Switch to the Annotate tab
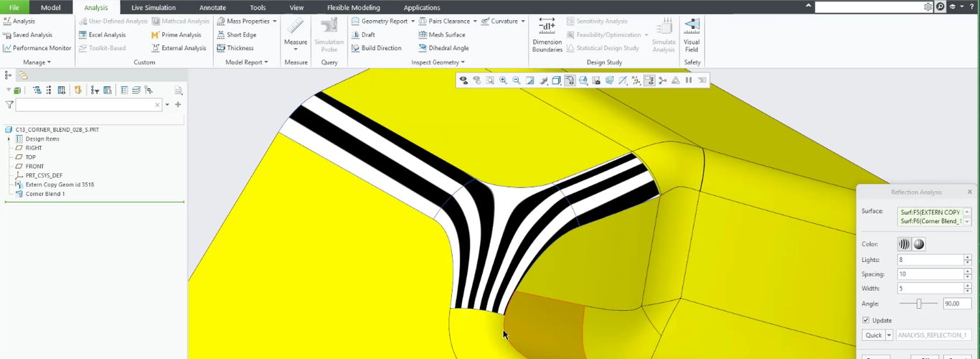 [212, 7]
